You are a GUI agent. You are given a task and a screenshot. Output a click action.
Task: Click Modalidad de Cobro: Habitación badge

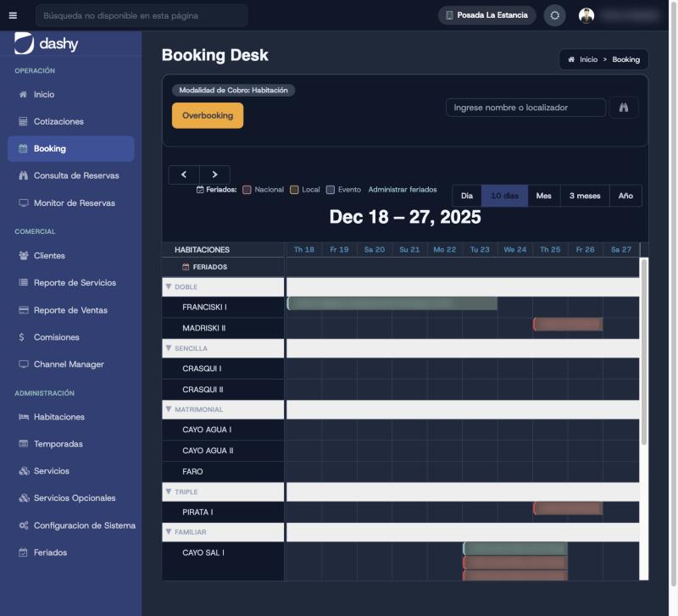(x=234, y=90)
